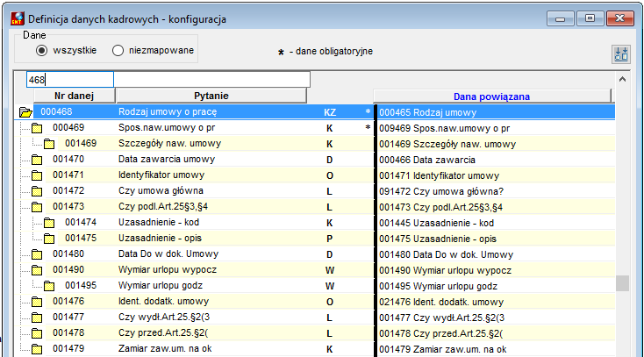Click folder icon of row 001474
The width and height of the screenshot is (644, 357).
coord(49,223)
